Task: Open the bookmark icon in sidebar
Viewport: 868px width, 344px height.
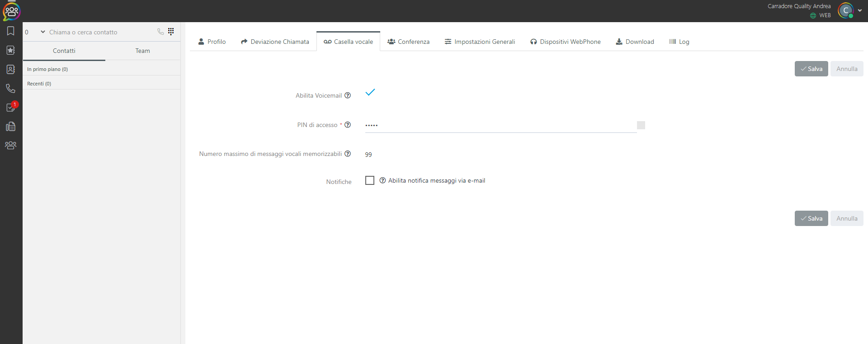Action: click(x=11, y=31)
